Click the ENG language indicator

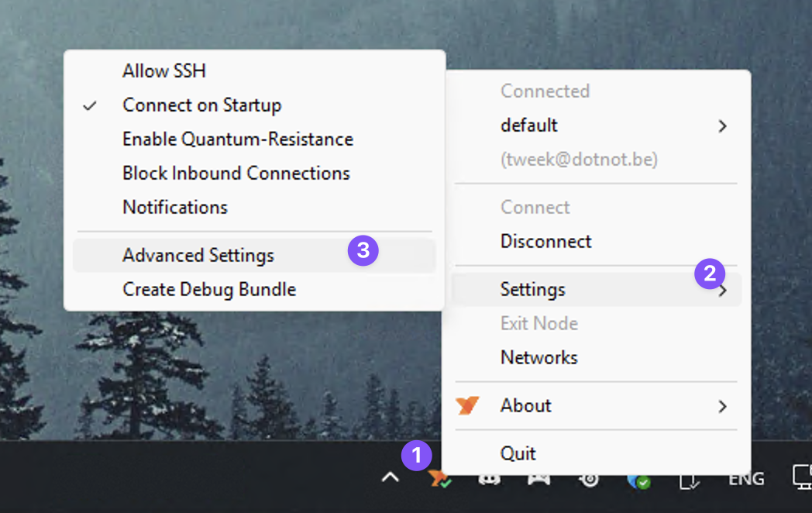(x=745, y=478)
